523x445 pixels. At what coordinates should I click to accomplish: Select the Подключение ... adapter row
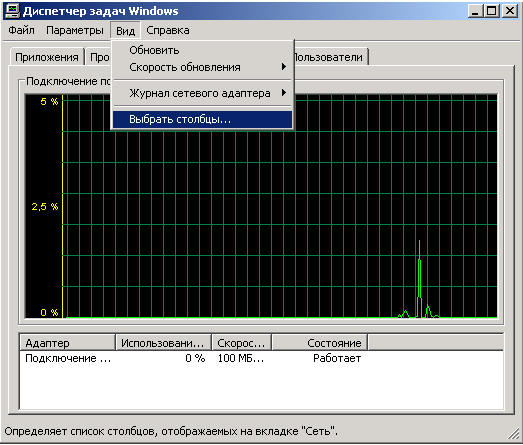68,358
